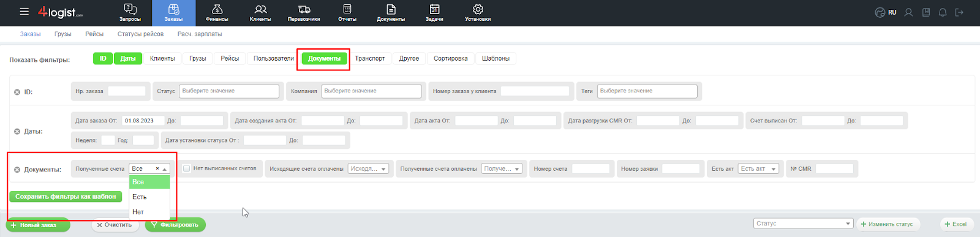Viewport: 980px width, 237px height.
Task: Click the Новый заказ button
Action: point(38,225)
